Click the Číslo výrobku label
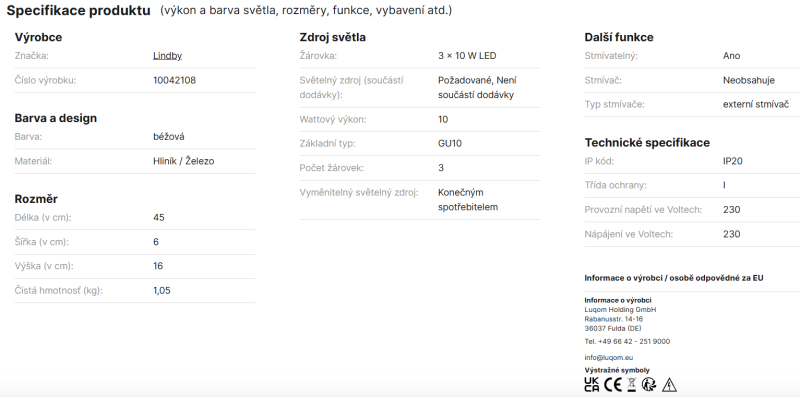Viewport: 800px width, 397px height. 45,80
